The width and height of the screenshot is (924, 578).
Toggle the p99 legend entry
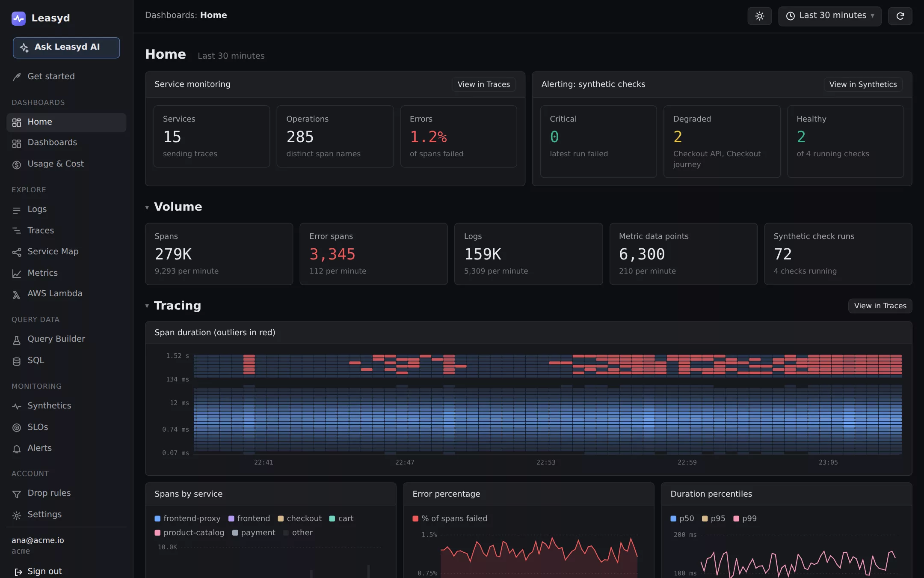(x=745, y=518)
